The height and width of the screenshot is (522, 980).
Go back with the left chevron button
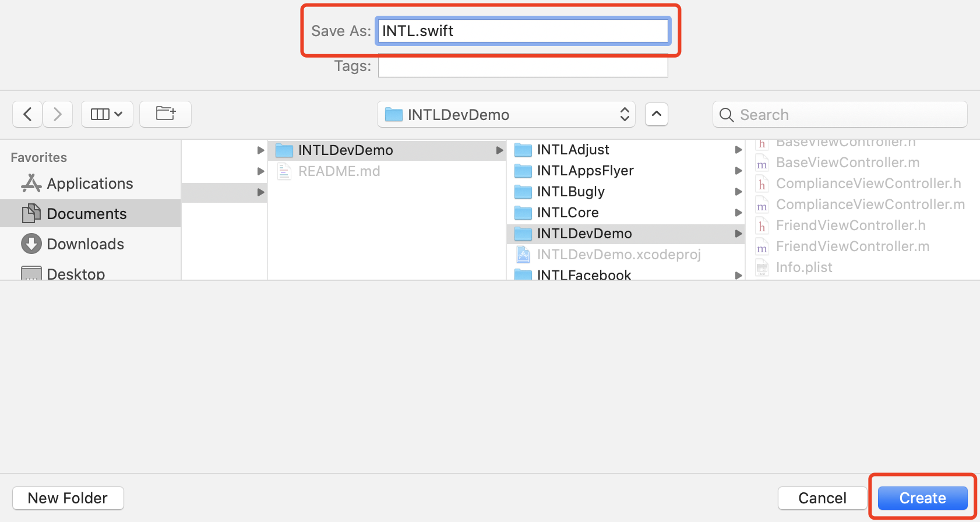tap(27, 114)
